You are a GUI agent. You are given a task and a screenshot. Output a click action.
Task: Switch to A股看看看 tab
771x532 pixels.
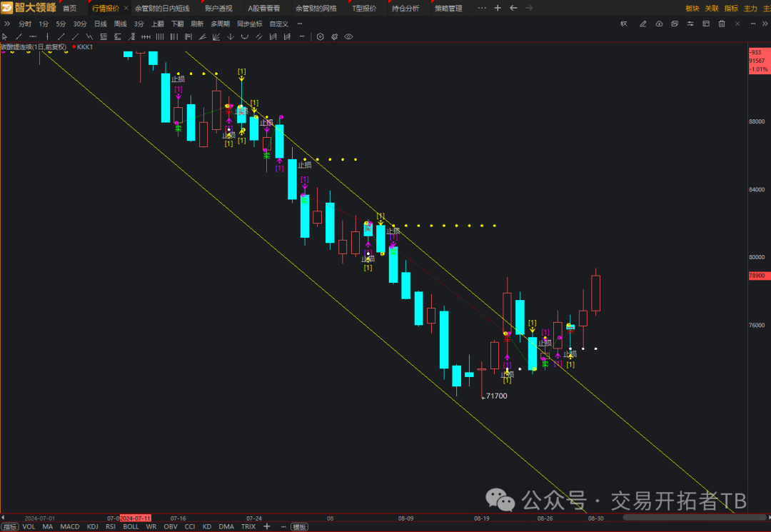coord(264,9)
